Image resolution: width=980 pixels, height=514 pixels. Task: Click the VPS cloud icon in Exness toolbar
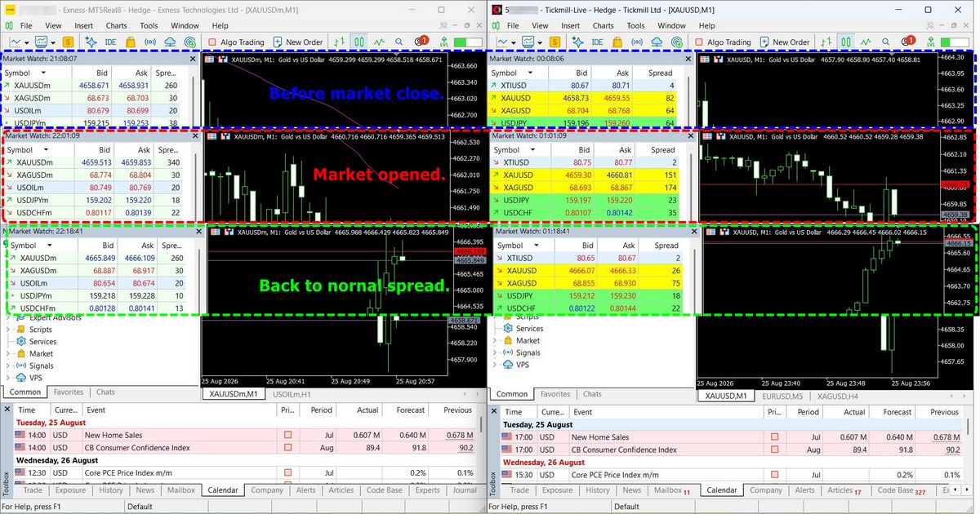pyautogui.click(x=170, y=42)
